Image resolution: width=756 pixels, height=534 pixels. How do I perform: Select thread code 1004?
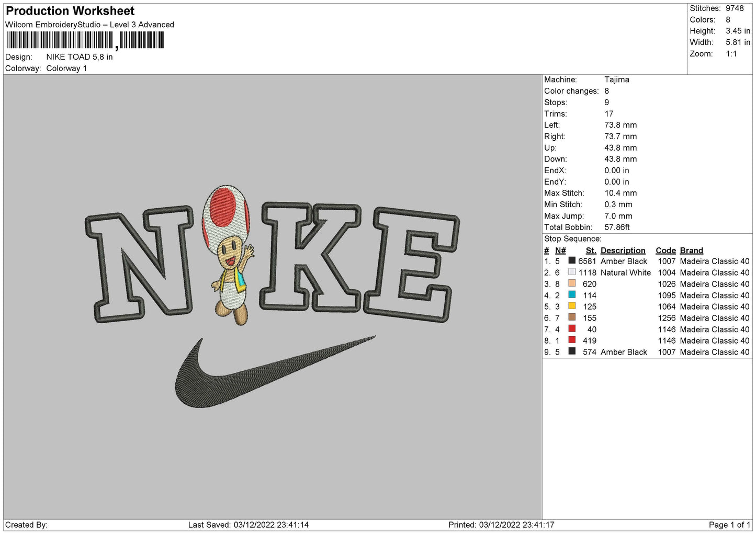coord(667,272)
